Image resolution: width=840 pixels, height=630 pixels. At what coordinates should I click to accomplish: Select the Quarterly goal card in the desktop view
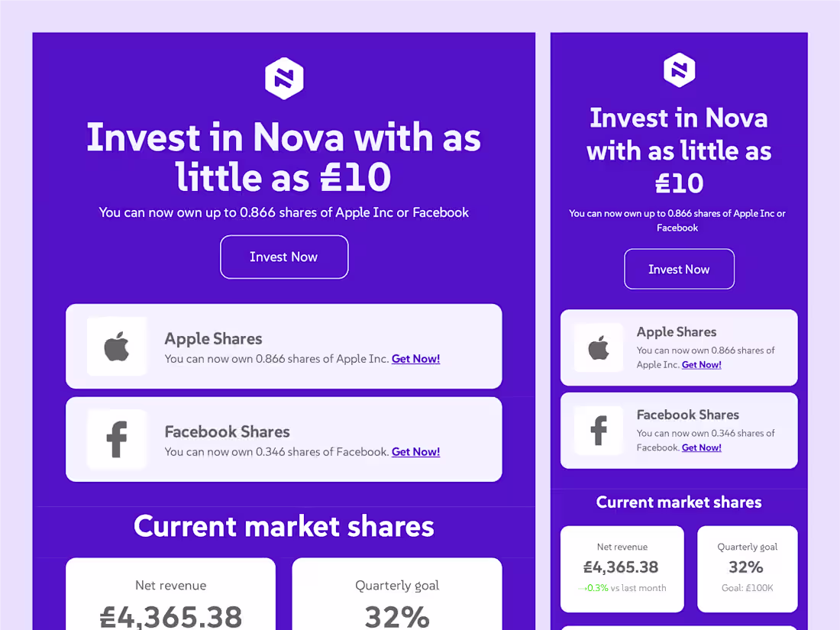coord(397,599)
